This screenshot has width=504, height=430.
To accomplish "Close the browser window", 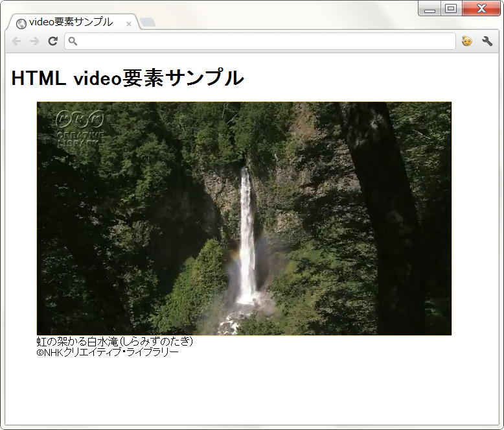I will (481, 8).
